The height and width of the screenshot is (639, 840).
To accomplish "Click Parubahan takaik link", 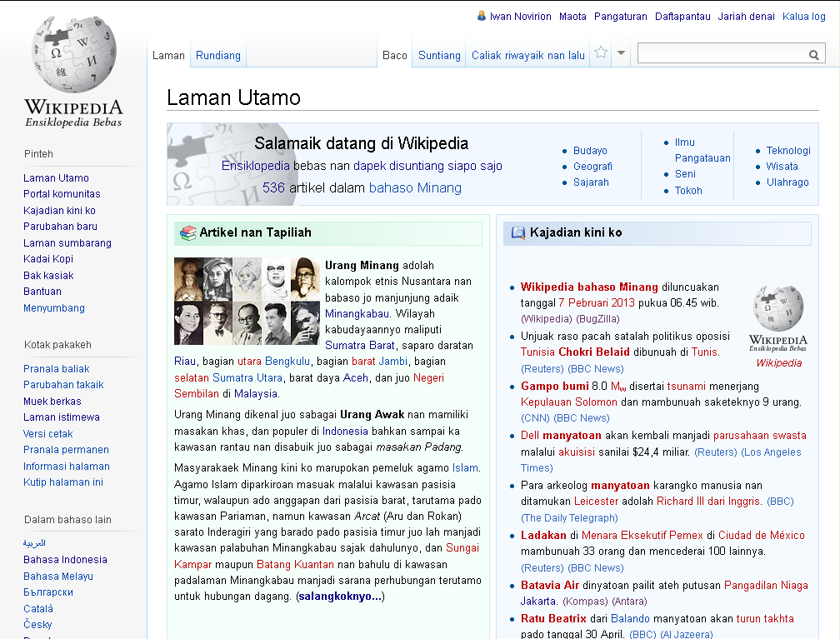I will [x=63, y=385].
